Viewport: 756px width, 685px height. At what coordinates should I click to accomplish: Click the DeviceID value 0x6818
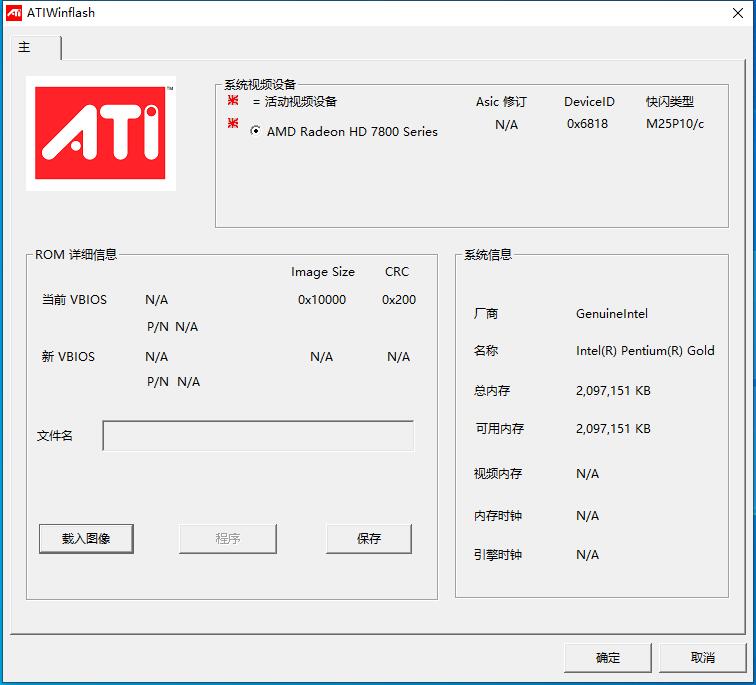(x=587, y=124)
